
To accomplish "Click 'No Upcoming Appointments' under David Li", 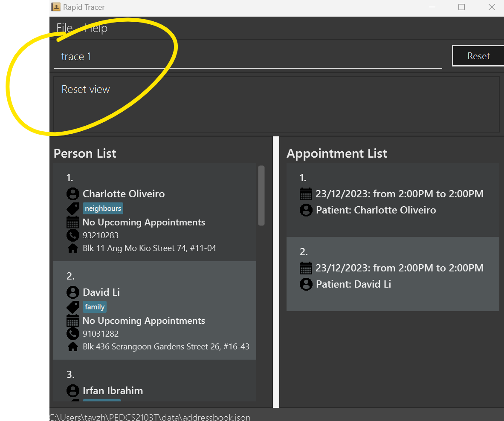I will 144,321.
